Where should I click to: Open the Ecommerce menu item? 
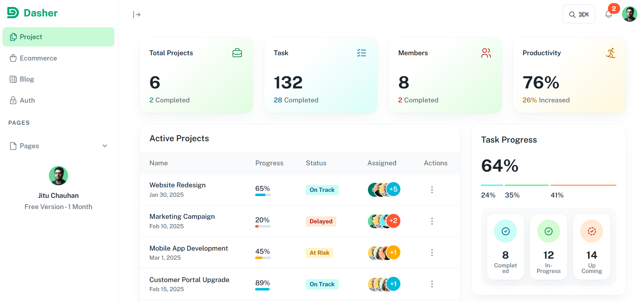pyautogui.click(x=58, y=58)
